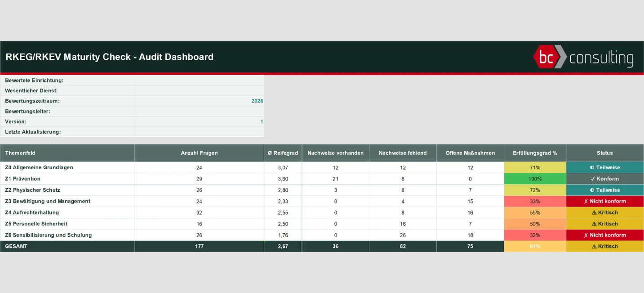Screen dimensions: 644x293
Task: Click the 'Nicht konform' status of Z3 row
Action: pyautogui.click(x=605, y=201)
